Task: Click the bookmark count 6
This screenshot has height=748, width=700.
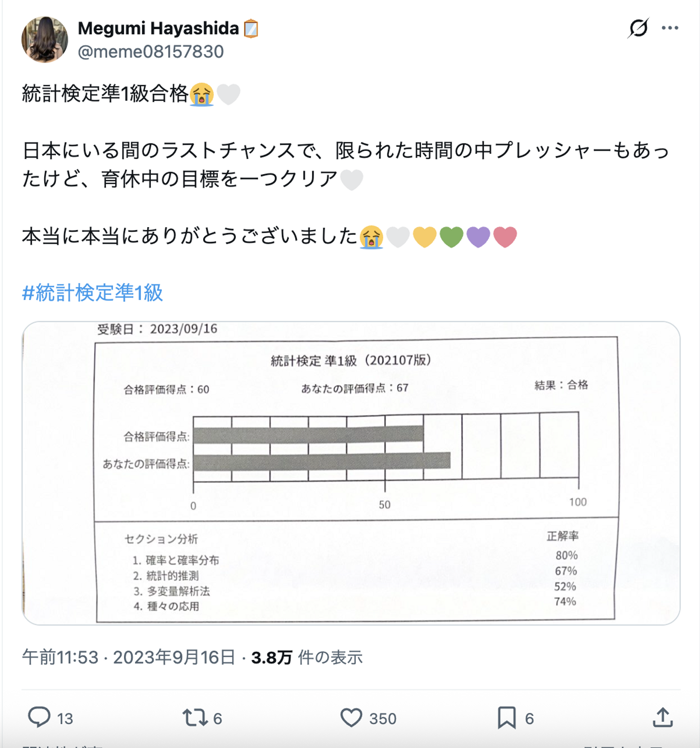Action: (x=529, y=719)
